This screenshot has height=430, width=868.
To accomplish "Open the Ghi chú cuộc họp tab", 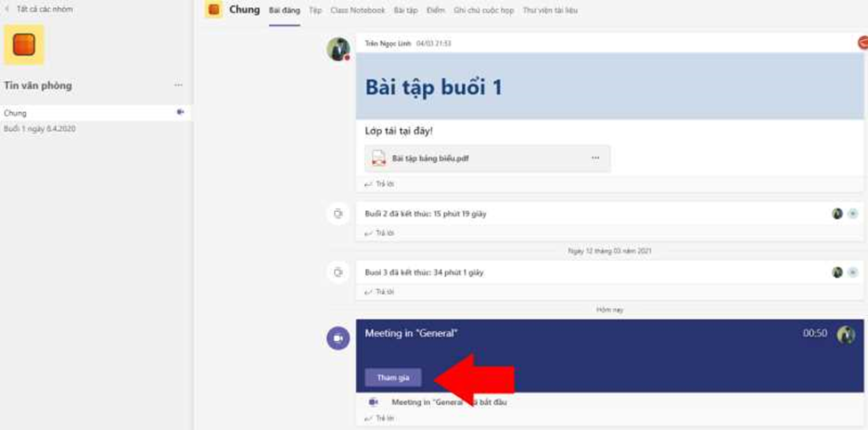I will 483,11.
